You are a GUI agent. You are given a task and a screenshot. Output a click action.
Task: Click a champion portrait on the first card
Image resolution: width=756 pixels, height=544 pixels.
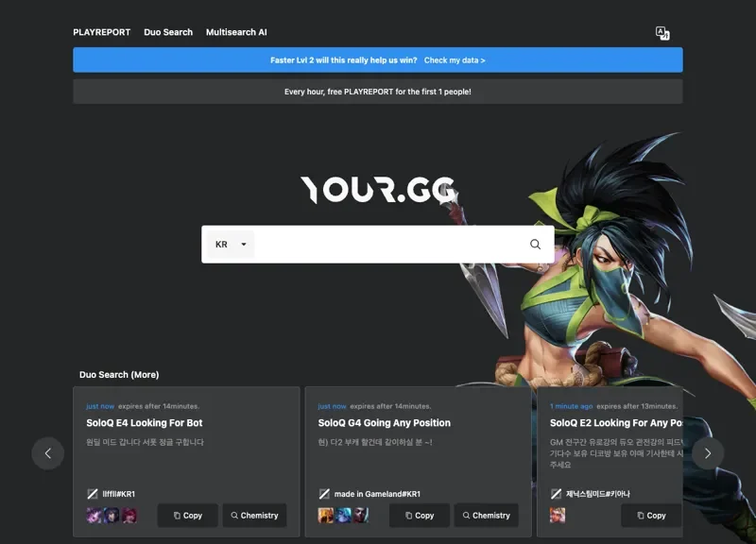pyautogui.click(x=94, y=516)
